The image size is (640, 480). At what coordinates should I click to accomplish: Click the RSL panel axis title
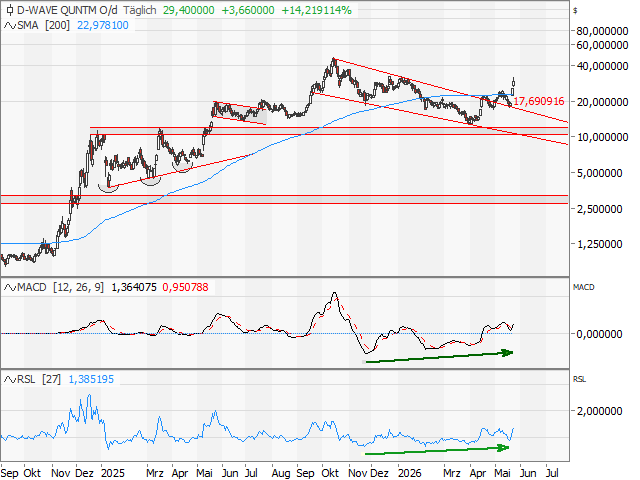(x=580, y=379)
